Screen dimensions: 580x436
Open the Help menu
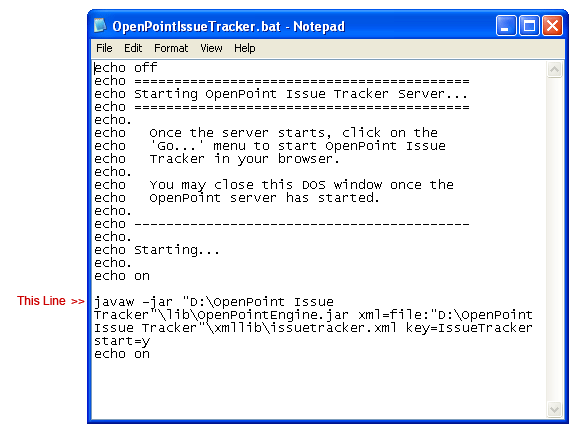point(245,48)
